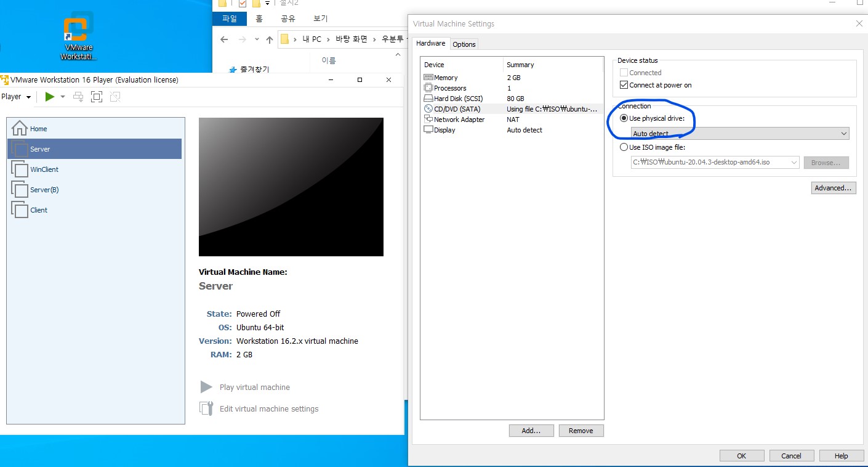Click the Display device icon
Image resolution: width=868 pixels, height=467 pixels.
point(428,130)
